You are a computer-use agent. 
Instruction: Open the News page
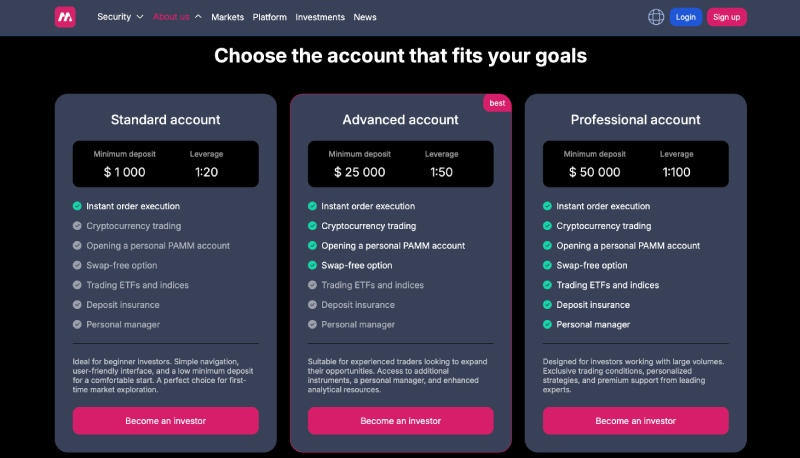[365, 17]
